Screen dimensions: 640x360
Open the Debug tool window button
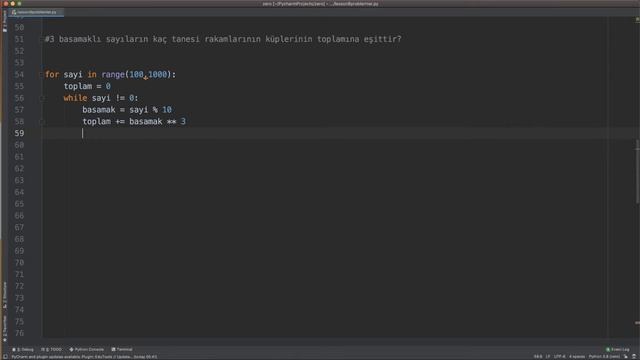click(x=23, y=349)
